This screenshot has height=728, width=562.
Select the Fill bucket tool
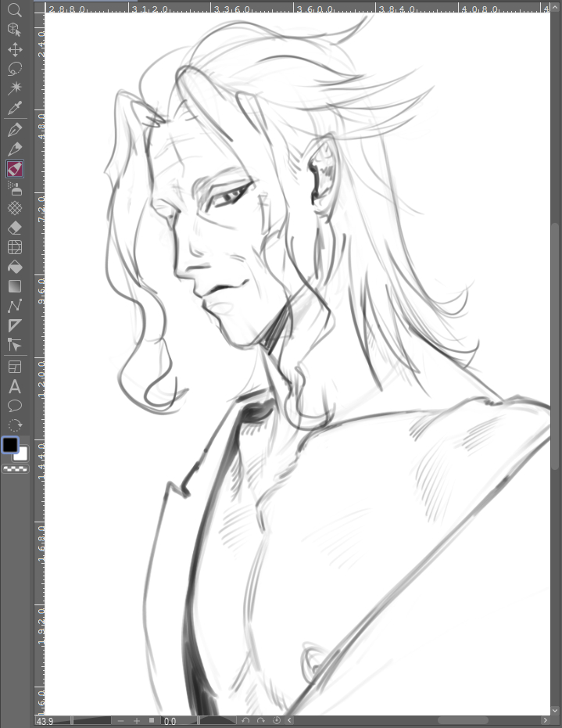point(14,267)
